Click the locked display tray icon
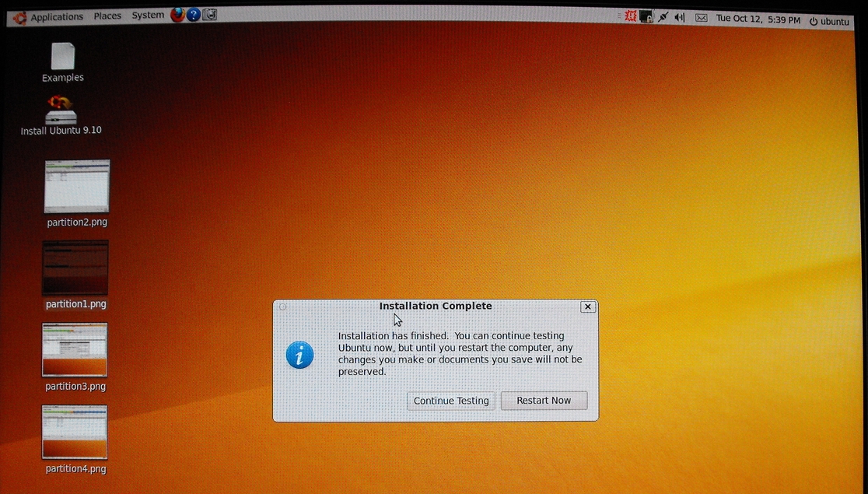Image resolution: width=868 pixels, height=494 pixels. click(646, 16)
